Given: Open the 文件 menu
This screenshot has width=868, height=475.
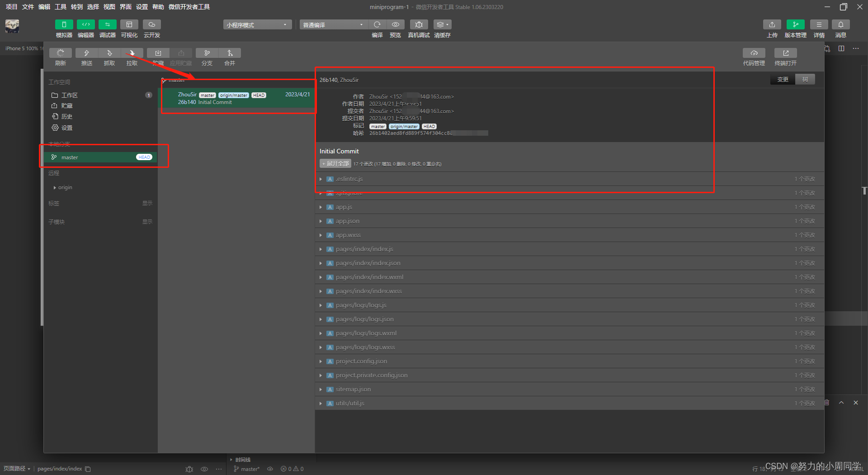Looking at the screenshot, I should point(28,7).
